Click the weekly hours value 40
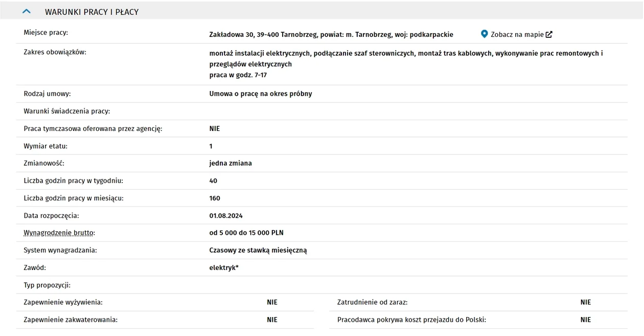Viewport: 644px width, 336px height. pyautogui.click(x=213, y=181)
